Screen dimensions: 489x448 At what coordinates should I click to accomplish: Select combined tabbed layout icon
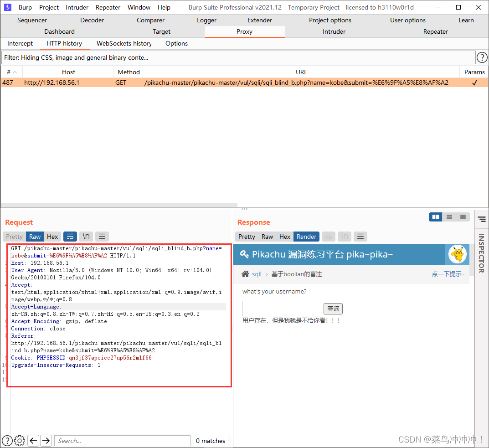(x=463, y=217)
